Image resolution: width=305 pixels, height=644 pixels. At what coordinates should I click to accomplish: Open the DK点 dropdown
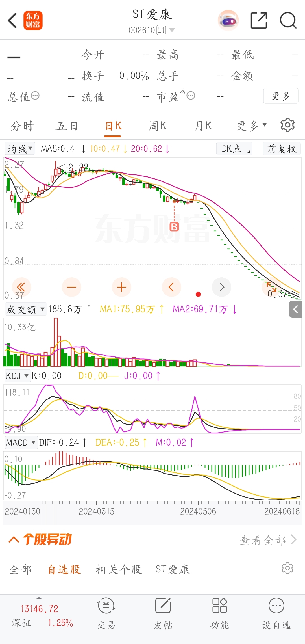tap(234, 148)
